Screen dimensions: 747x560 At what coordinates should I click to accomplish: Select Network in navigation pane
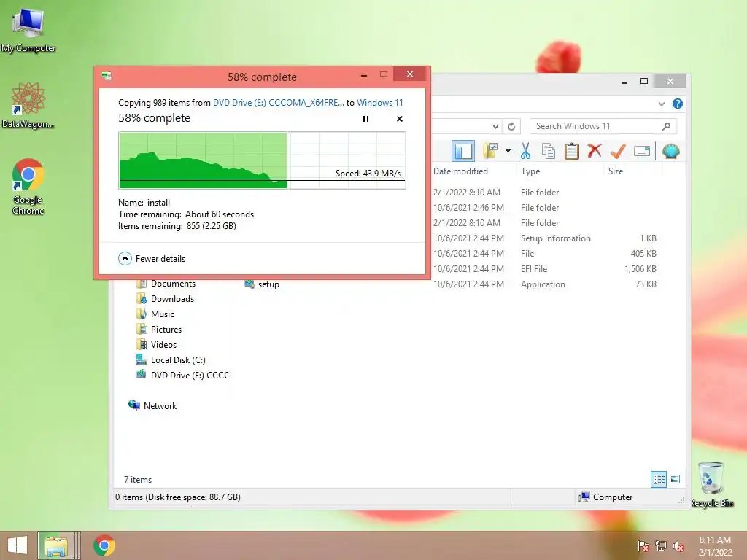point(152,405)
